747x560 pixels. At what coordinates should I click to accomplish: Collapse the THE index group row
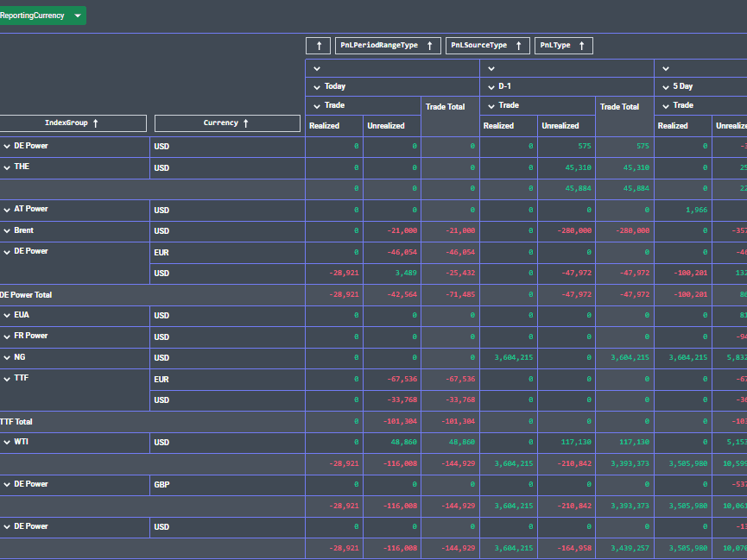[7, 167]
